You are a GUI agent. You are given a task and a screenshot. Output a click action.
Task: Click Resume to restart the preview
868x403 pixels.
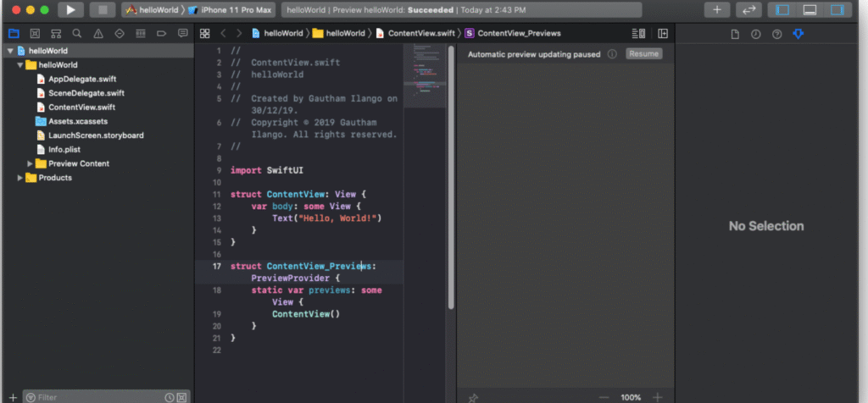(x=643, y=53)
